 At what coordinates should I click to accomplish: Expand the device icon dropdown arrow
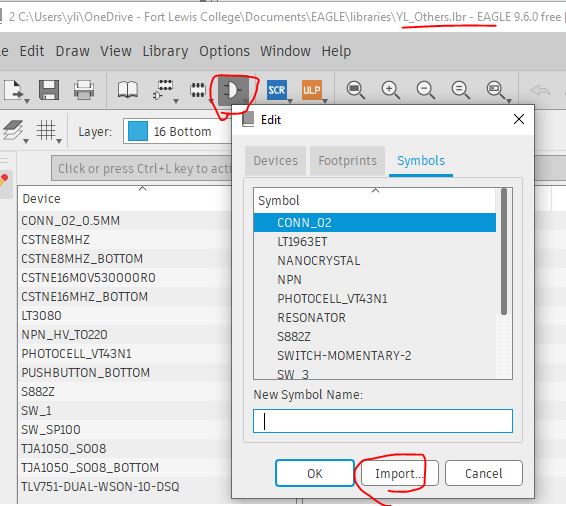click(x=176, y=101)
